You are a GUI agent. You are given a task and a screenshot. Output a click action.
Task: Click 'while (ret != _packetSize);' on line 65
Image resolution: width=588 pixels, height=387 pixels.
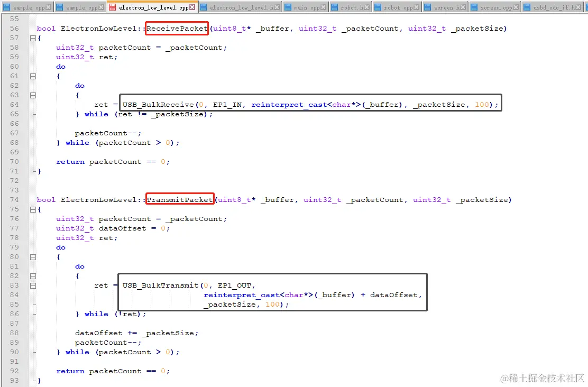(x=149, y=114)
